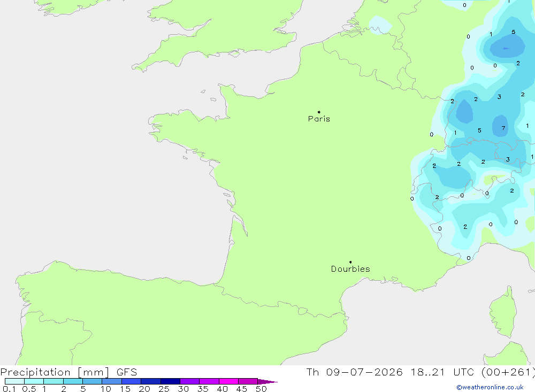535x392 pixels.
Task: Click the lightest 0.1 mm legend swatch
Action: tap(14, 381)
